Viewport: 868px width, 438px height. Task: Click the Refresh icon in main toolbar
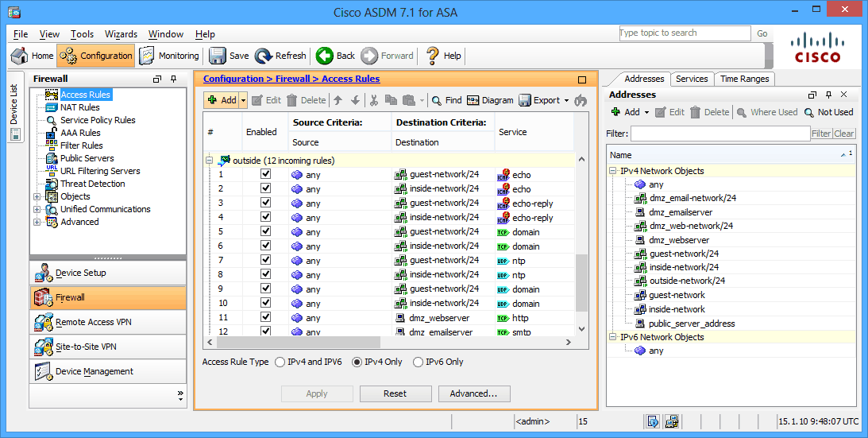264,56
